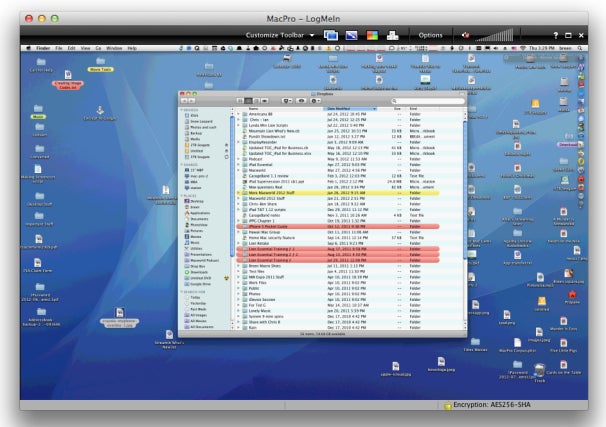Select All Images saved search in sidebar

(x=196, y=315)
